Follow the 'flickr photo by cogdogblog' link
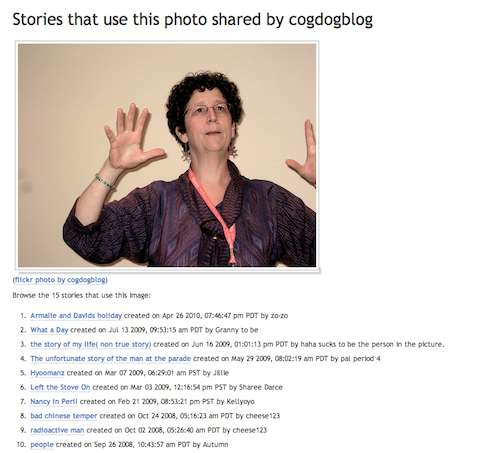This screenshot has height=453, width=500. pyautogui.click(x=60, y=280)
